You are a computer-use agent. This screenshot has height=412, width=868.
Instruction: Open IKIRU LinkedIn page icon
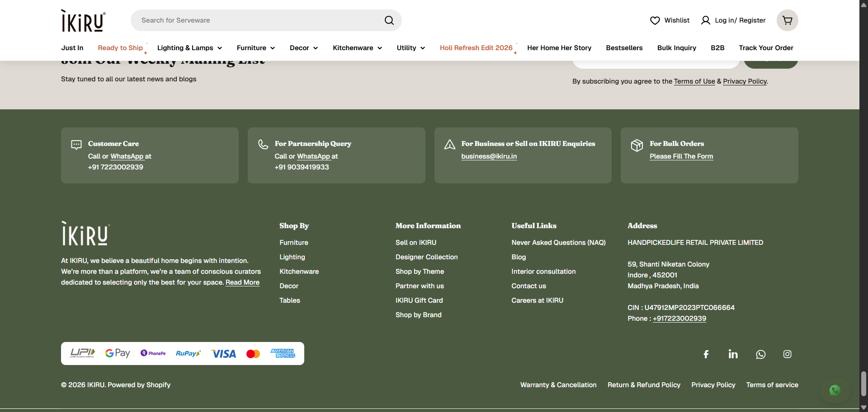(x=733, y=354)
